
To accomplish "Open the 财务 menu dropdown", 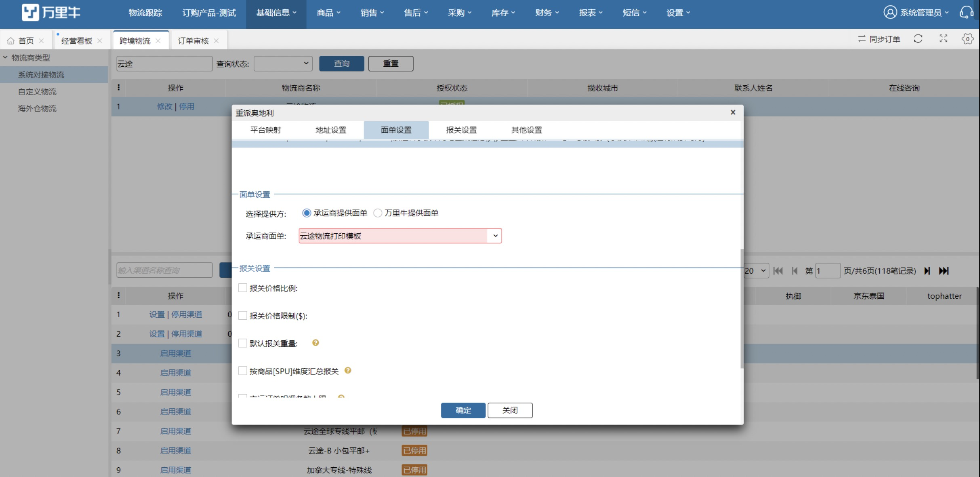I will 547,13.
